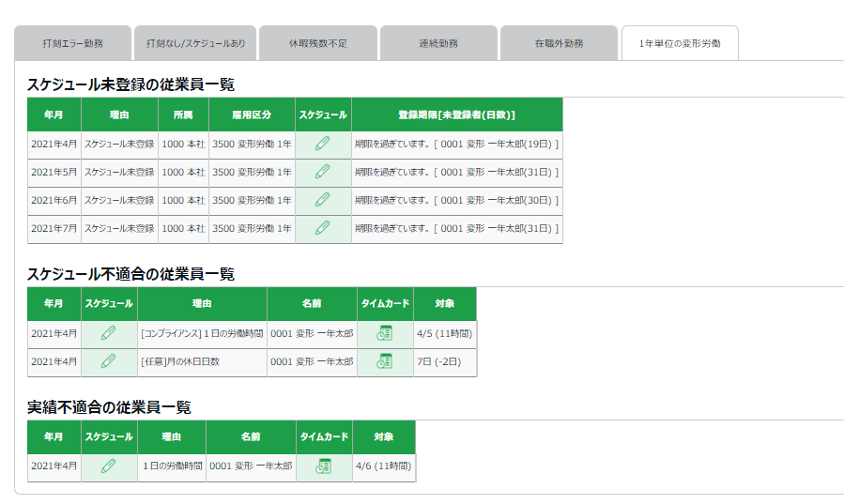
Task: Open schedule pencil for コンプライアンス row
Action: 108,333
